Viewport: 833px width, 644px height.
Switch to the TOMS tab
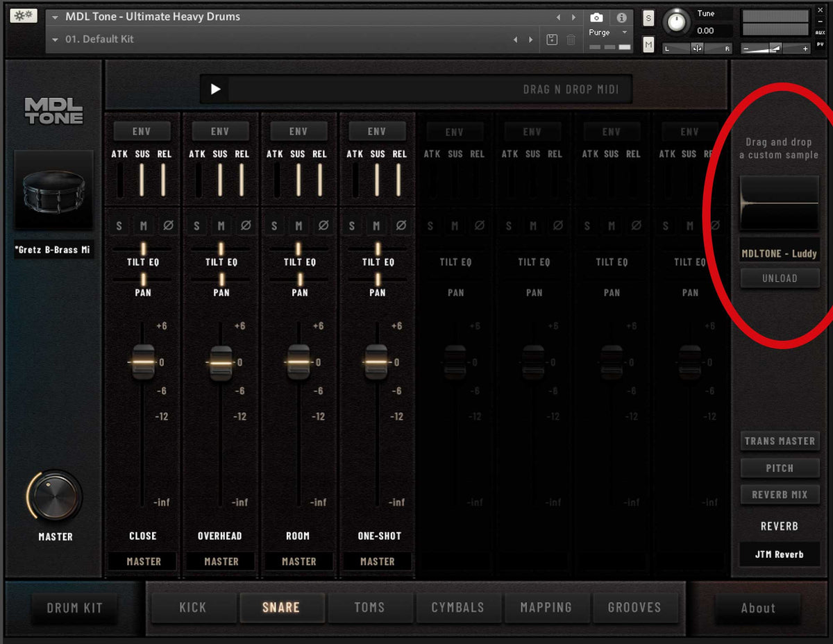tap(369, 607)
